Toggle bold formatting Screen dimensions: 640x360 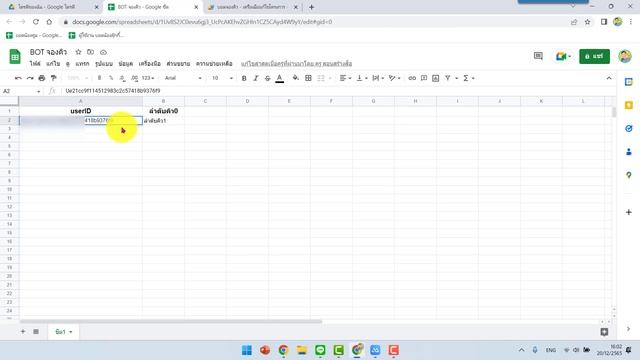(x=244, y=78)
